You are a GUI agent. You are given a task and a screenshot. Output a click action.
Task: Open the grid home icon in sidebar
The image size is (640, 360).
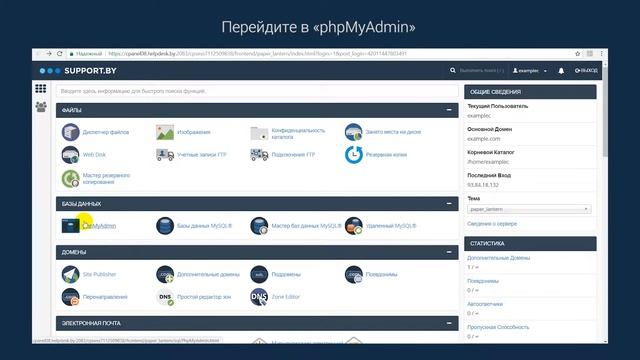(40, 89)
